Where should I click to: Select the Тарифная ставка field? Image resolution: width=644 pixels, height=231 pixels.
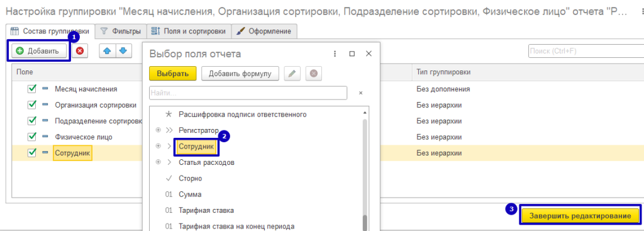click(206, 210)
